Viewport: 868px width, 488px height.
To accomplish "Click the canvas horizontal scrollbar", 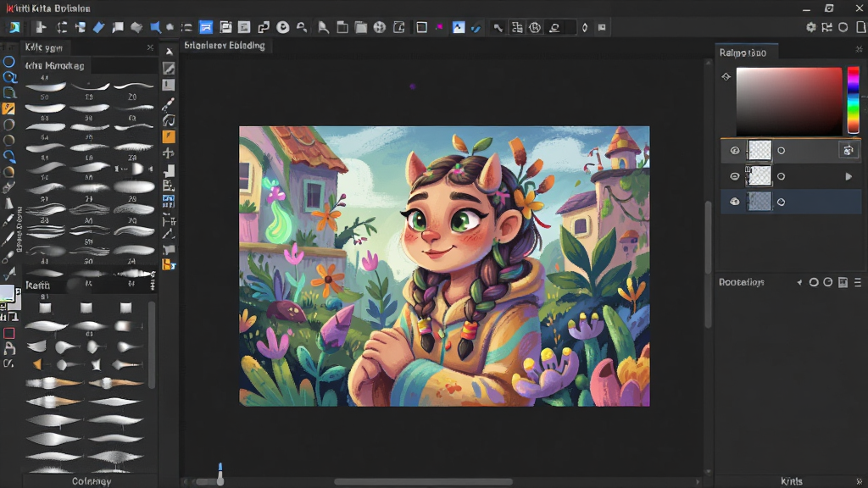I will click(424, 482).
